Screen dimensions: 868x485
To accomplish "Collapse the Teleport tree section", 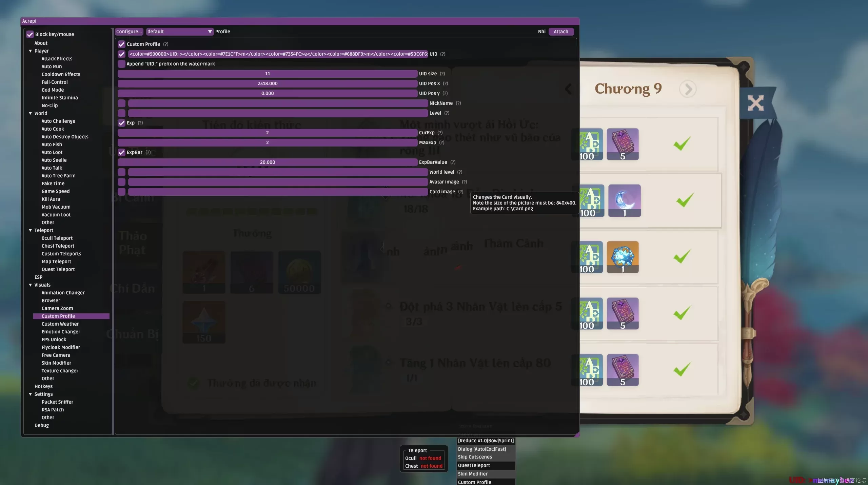I will click(31, 230).
